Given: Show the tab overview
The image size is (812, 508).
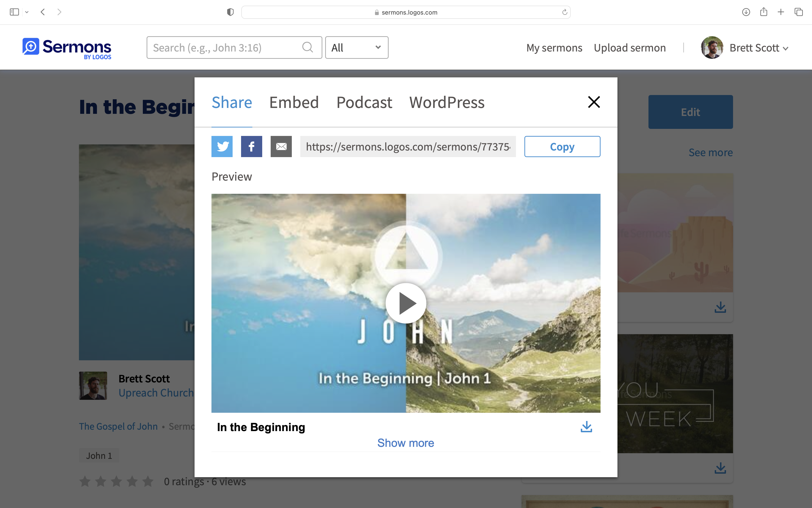Looking at the screenshot, I should pos(799,12).
